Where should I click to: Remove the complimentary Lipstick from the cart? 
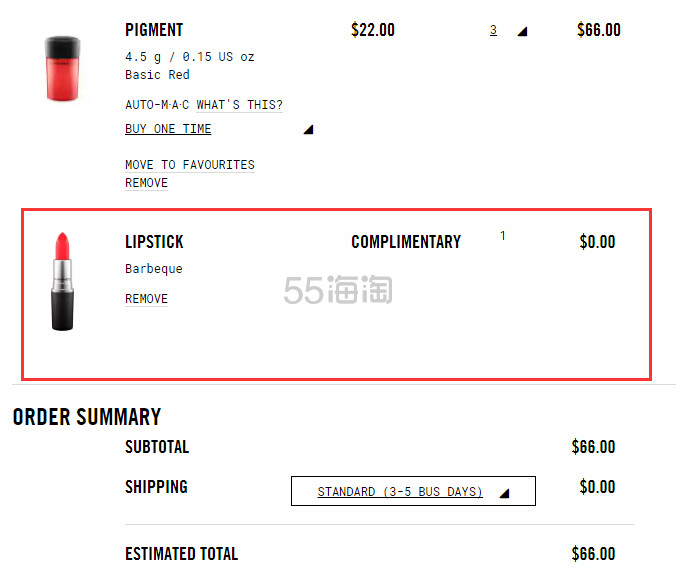click(x=146, y=299)
